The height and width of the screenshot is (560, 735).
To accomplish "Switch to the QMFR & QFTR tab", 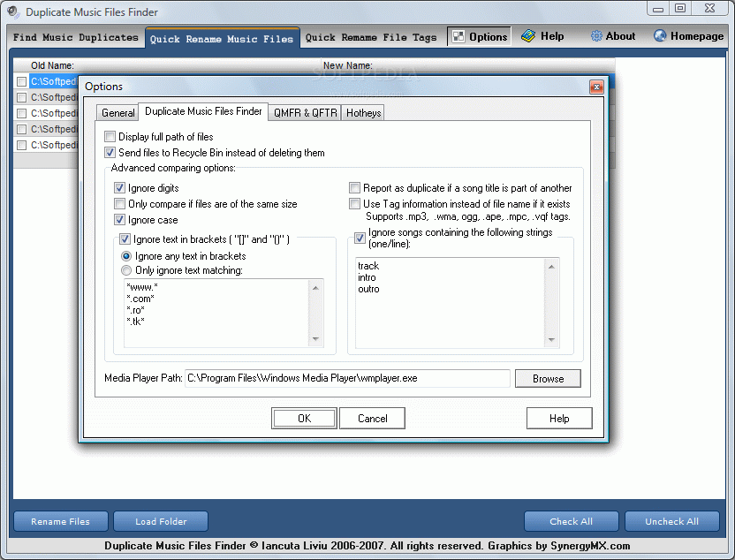I will coord(305,113).
